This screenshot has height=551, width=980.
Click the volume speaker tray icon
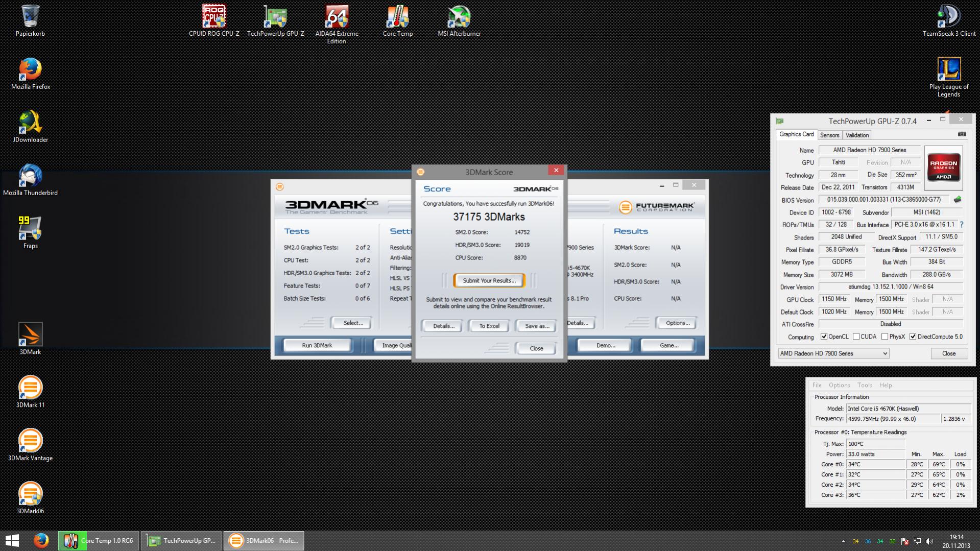pos(929,541)
